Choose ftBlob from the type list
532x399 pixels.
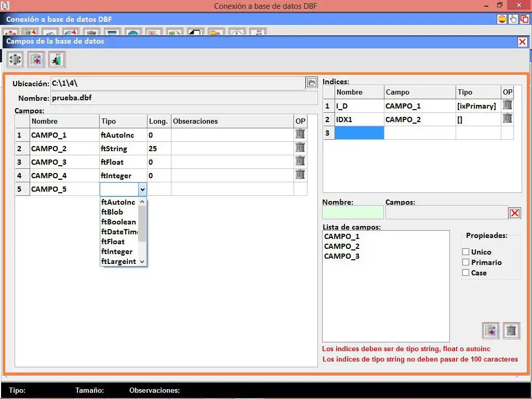pos(119,212)
